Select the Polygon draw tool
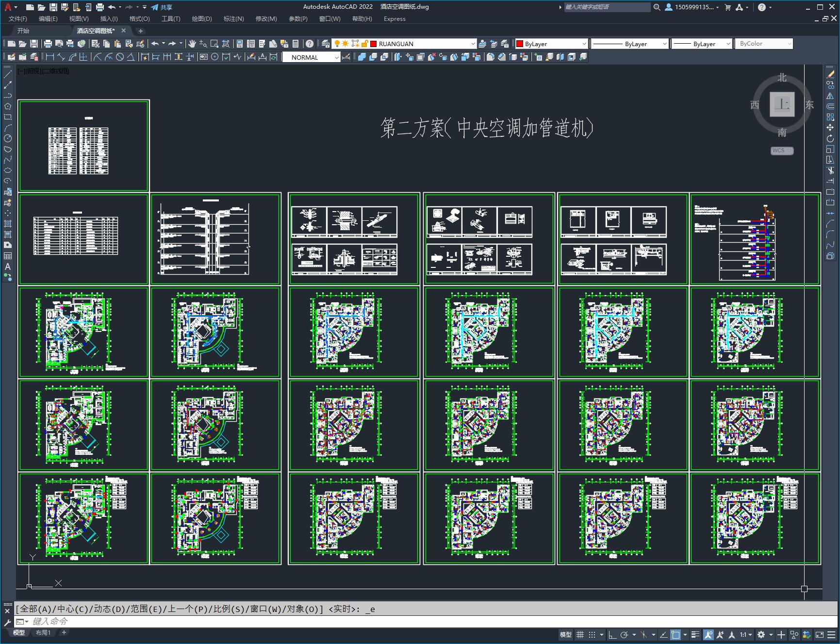The width and height of the screenshot is (840, 644). pos(8,106)
